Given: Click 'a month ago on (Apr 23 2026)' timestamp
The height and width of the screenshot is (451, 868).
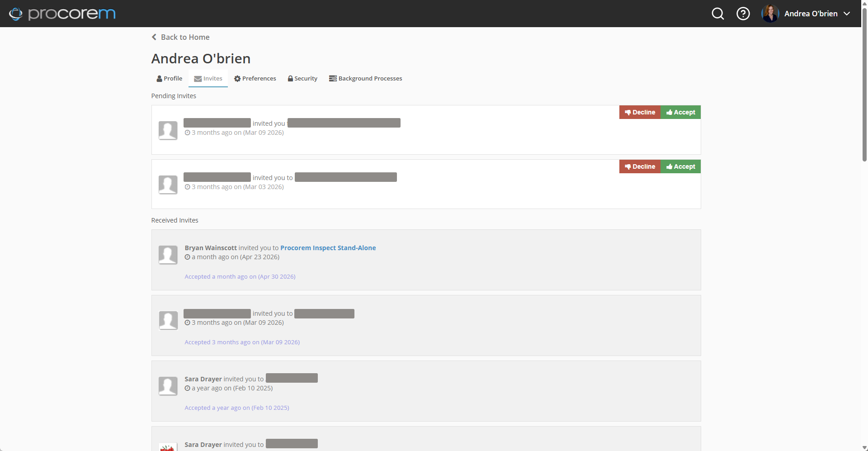Looking at the screenshot, I should pyautogui.click(x=236, y=257).
